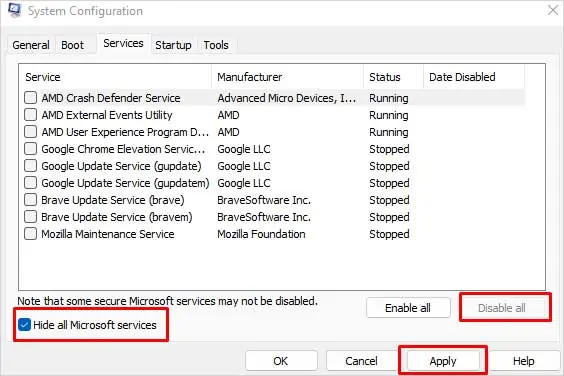Screen dimensions: 564x376
Task: Select the AMD Crash Defender Service name
Action: pos(111,98)
